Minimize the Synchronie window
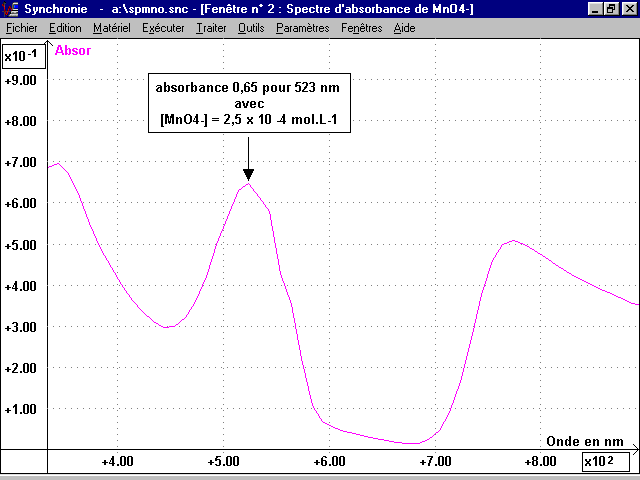This screenshot has width=640, height=480. coord(595,9)
